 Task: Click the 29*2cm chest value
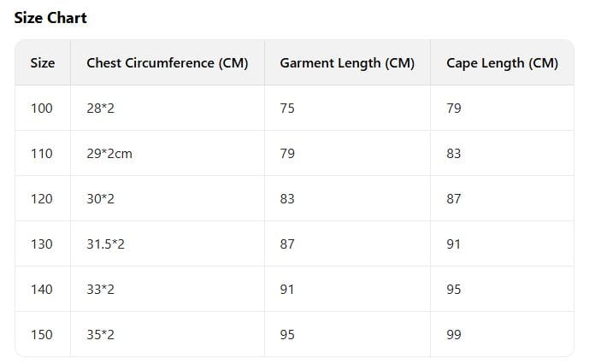pos(109,154)
